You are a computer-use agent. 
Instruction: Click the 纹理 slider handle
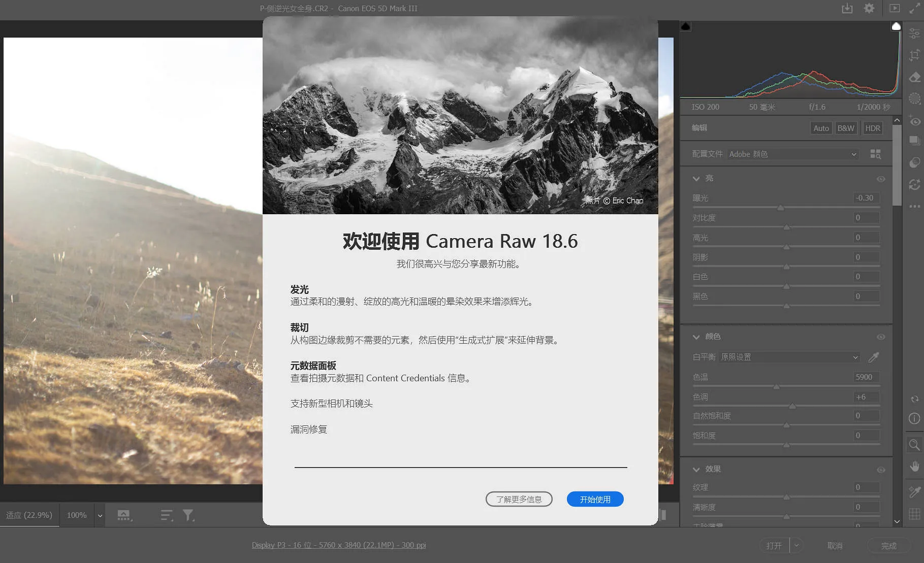click(786, 497)
